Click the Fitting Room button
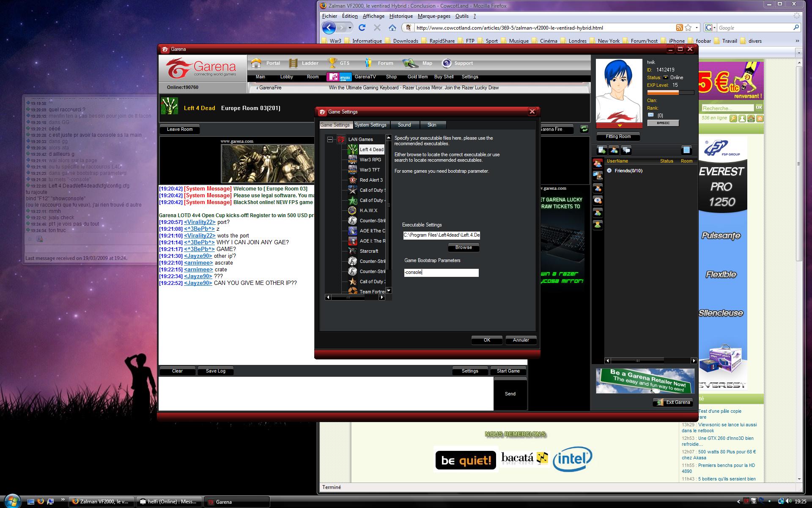The width and height of the screenshot is (812, 508). [x=618, y=136]
